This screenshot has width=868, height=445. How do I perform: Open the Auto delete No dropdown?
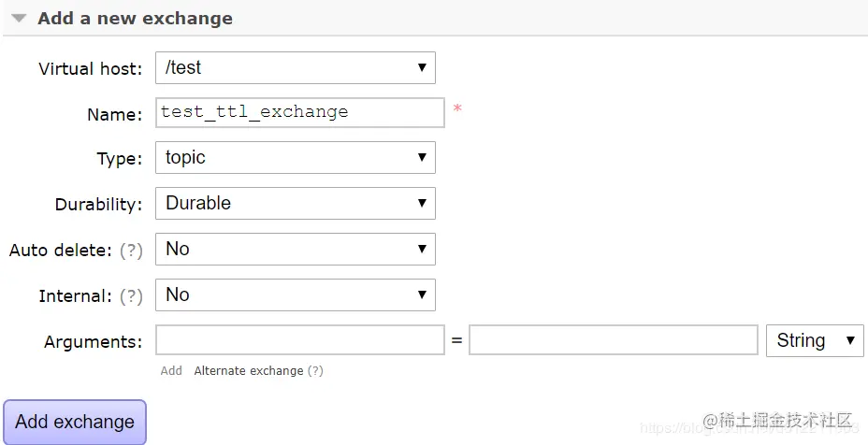tap(295, 249)
